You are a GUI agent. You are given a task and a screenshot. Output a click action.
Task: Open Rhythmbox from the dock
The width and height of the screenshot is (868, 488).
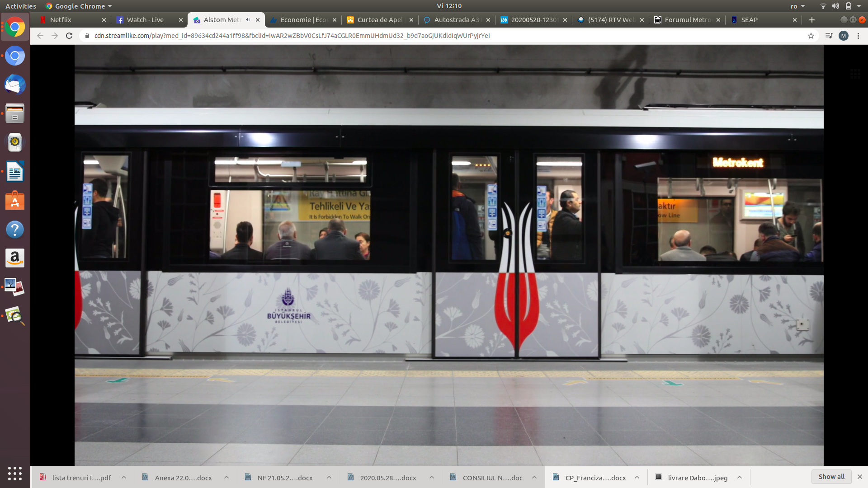15,142
